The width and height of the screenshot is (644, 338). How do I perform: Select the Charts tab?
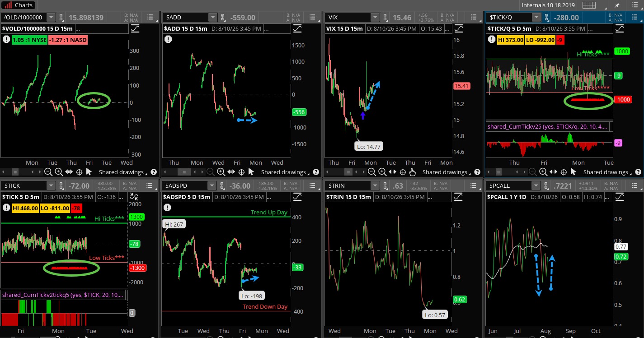click(x=19, y=5)
